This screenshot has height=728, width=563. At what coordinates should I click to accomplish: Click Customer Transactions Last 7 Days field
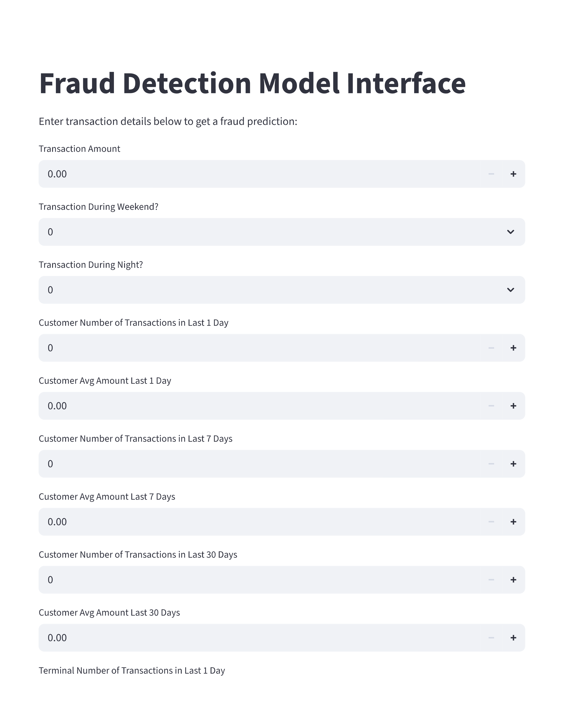(x=260, y=464)
